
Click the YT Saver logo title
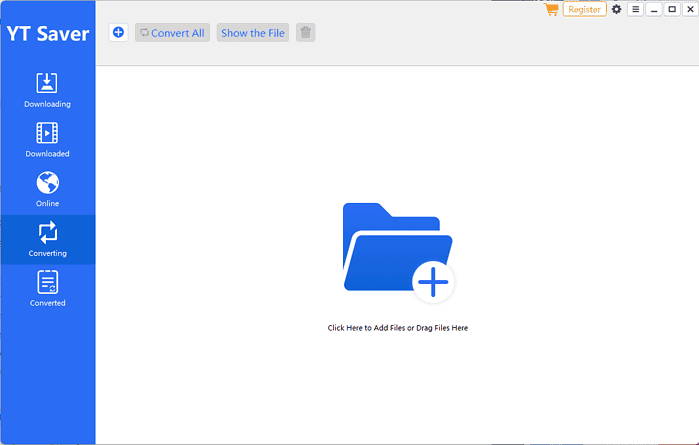pyautogui.click(x=47, y=34)
